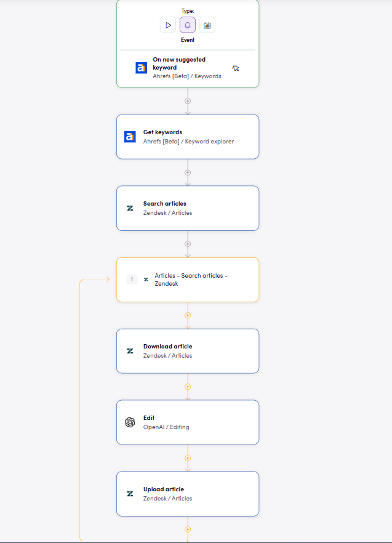Click 'OpenAI / Editing' subtitle

pos(166,427)
